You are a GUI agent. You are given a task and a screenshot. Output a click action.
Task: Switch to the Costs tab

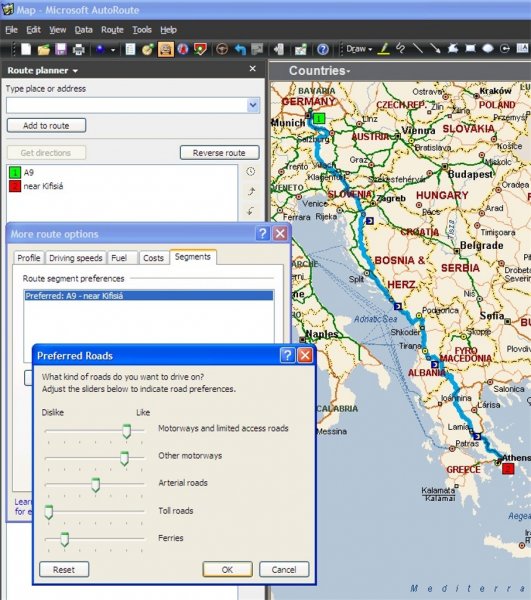coord(153,258)
